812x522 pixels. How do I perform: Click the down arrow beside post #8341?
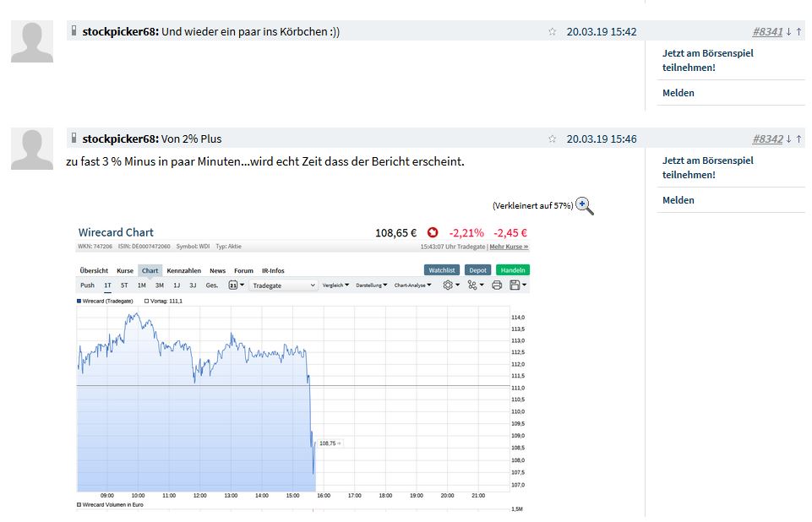pos(788,32)
